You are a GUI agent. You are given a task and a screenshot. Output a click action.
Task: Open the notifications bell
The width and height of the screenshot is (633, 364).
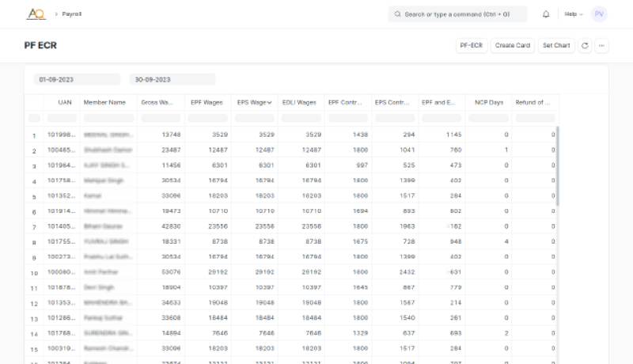tap(546, 14)
